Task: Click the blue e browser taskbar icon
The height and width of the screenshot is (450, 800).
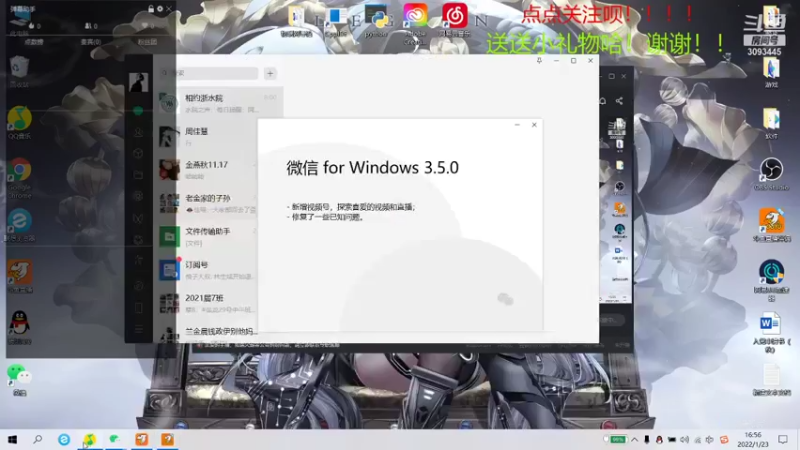Action: pyautogui.click(x=64, y=439)
